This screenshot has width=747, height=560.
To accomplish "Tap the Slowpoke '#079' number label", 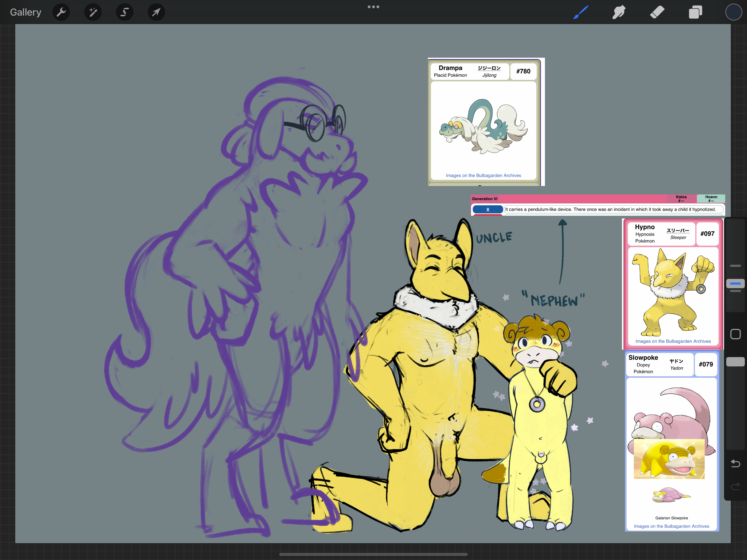I will [x=705, y=364].
